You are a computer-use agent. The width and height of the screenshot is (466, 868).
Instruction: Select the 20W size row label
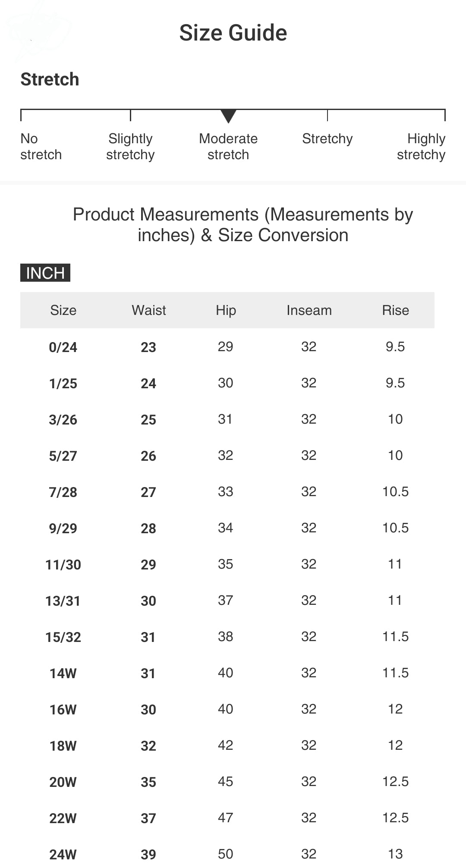[63, 782]
